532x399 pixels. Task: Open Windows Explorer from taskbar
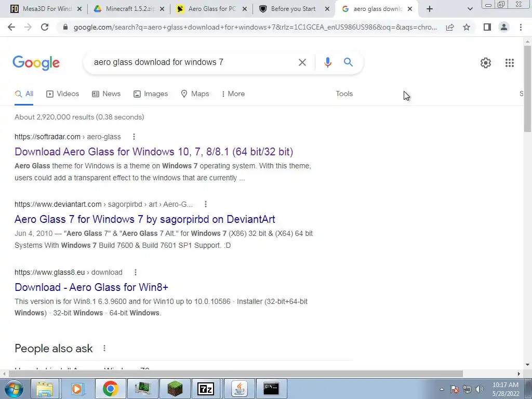tap(45, 389)
